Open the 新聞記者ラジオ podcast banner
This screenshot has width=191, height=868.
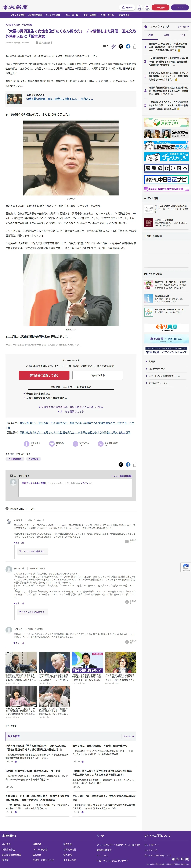click(166, 145)
